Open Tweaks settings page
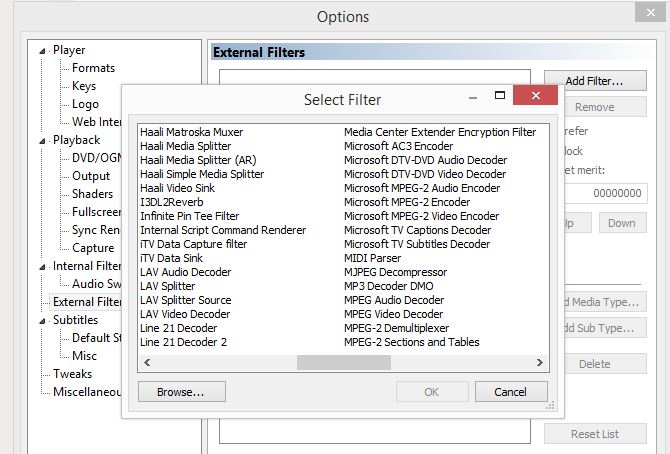This screenshot has width=670, height=454. (x=72, y=374)
